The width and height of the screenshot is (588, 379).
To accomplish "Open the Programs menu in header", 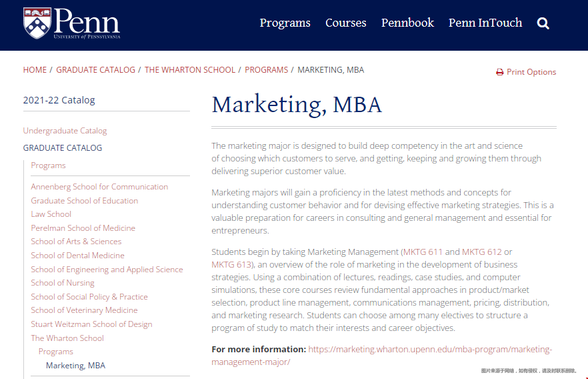I will [x=285, y=23].
